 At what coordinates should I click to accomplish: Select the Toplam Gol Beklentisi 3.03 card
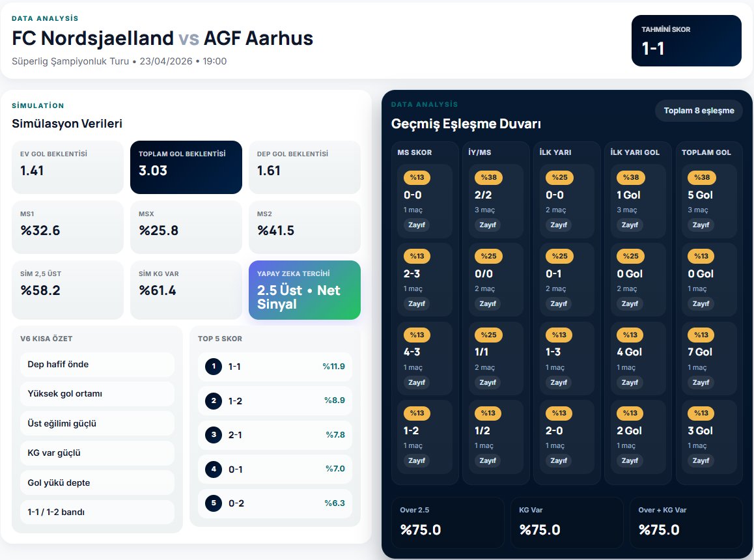(186, 167)
